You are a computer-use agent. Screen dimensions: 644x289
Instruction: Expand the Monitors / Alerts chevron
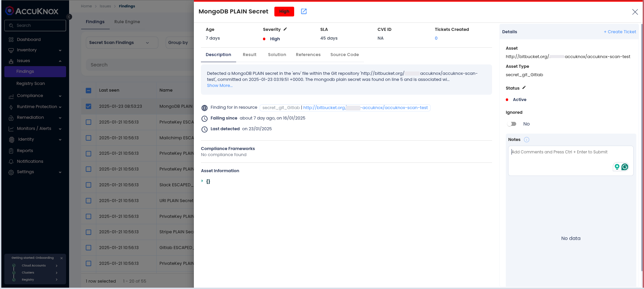60,129
